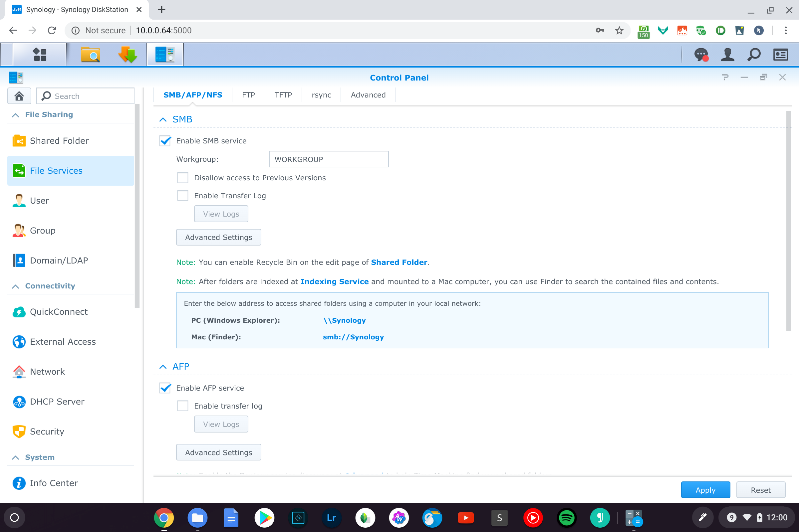Screen dimensions: 799x532
Task: Switch to the rsync tab
Action: click(x=321, y=95)
